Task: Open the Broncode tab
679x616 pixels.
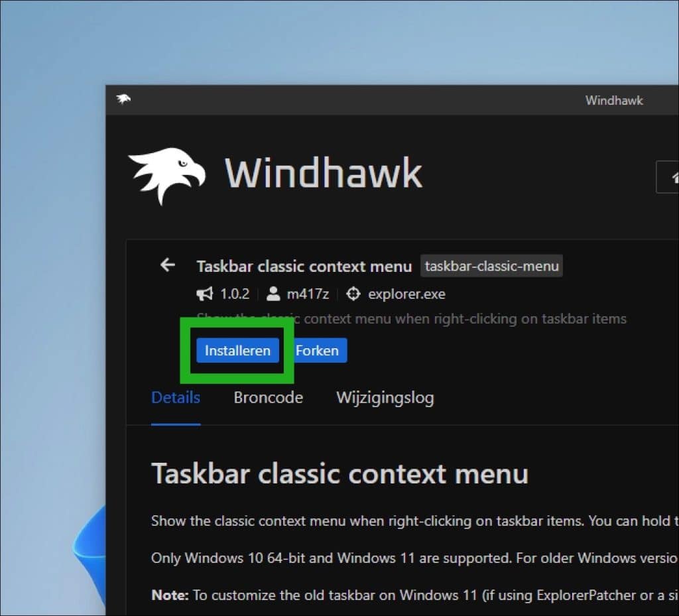Action: tap(269, 397)
